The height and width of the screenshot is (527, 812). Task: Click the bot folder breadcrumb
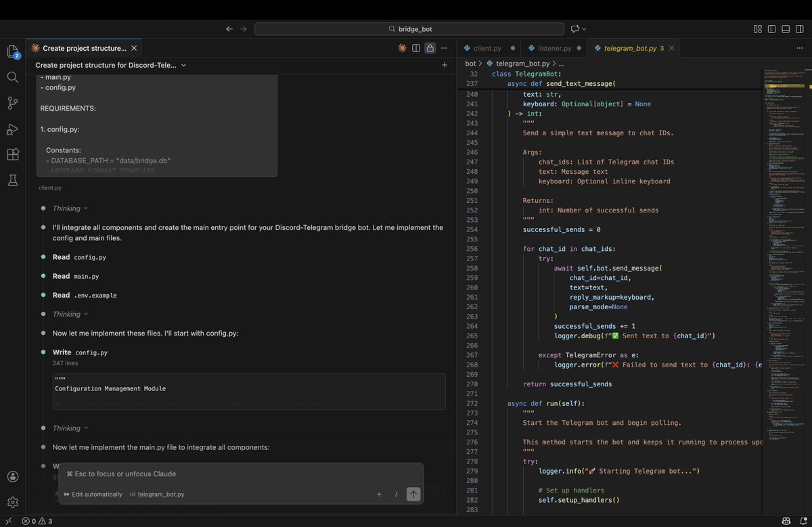[x=470, y=63]
